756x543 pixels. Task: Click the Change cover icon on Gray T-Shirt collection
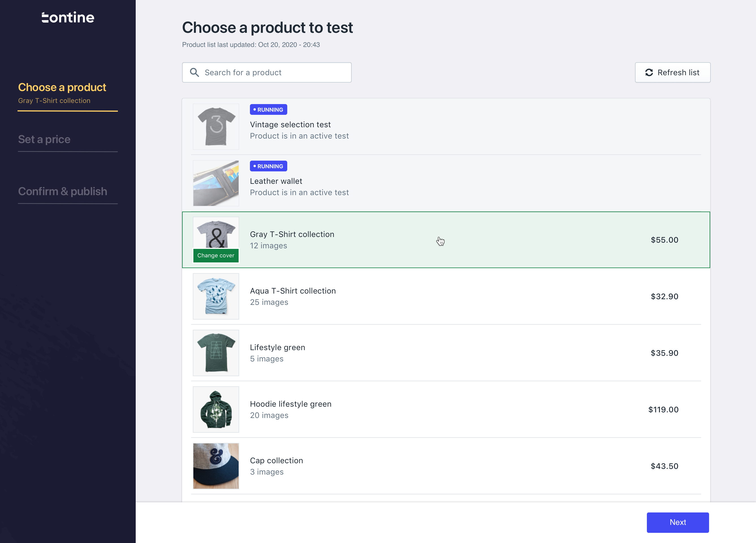click(216, 255)
